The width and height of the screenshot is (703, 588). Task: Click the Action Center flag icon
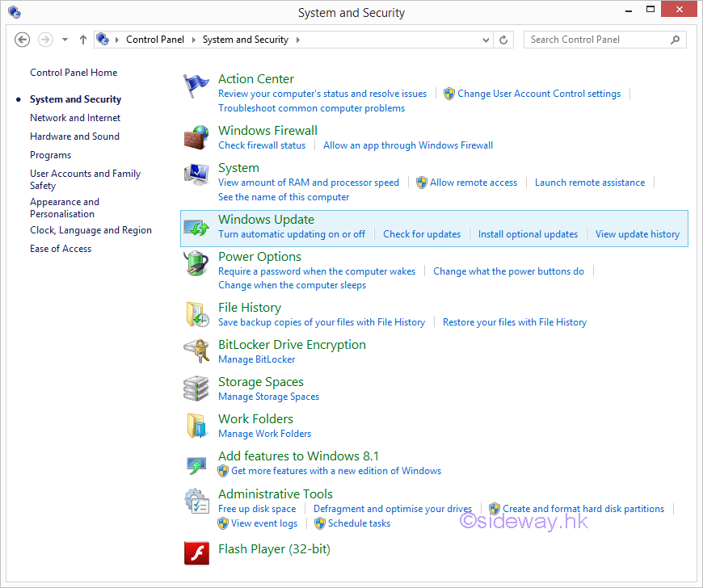[x=196, y=86]
